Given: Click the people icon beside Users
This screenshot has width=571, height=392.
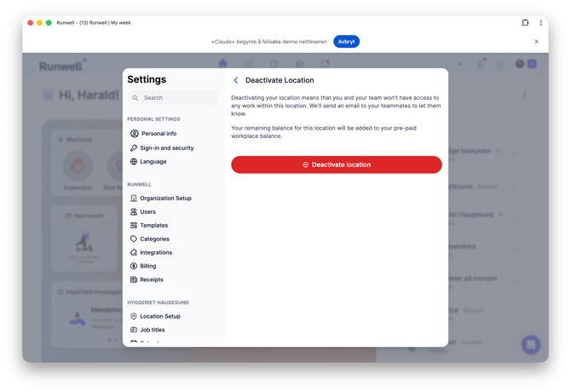Looking at the screenshot, I should coord(134,211).
